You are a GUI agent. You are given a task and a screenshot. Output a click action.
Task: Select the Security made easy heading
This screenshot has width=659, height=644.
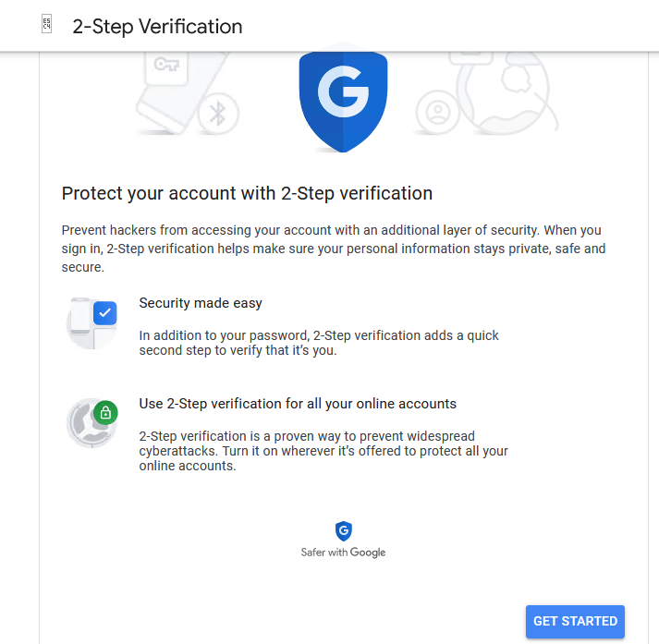(201, 303)
